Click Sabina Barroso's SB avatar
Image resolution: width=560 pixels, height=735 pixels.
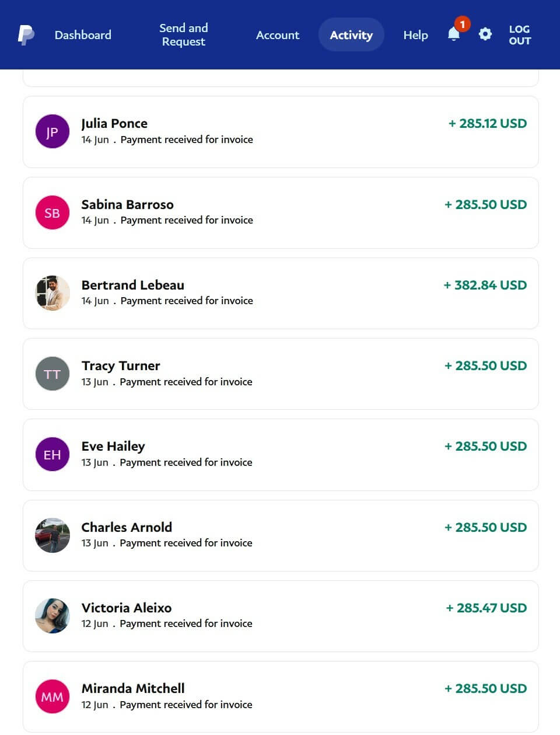click(52, 213)
